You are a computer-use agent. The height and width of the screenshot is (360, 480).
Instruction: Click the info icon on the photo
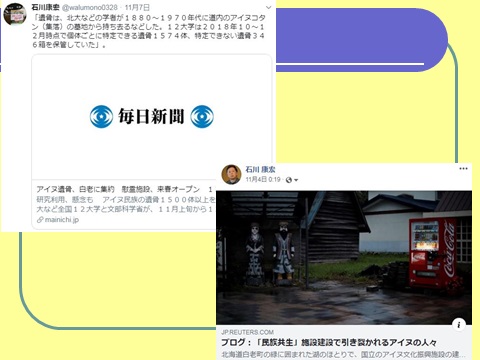pyautogui.click(x=459, y=324)
